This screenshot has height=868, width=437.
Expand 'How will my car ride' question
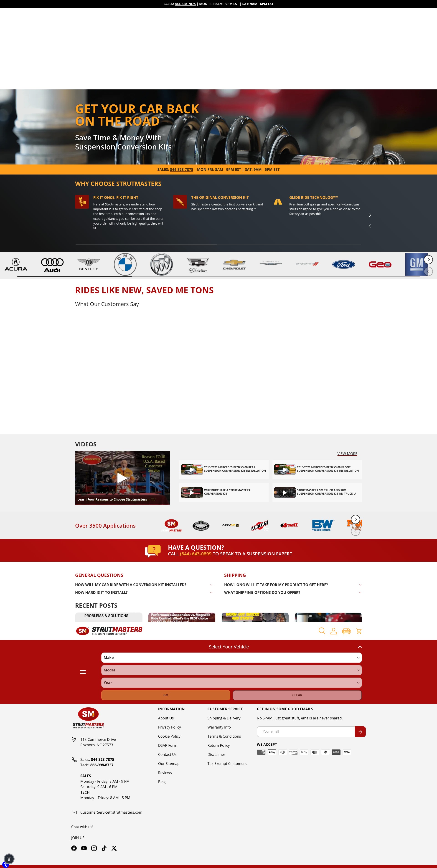click(x=144, y=585)
